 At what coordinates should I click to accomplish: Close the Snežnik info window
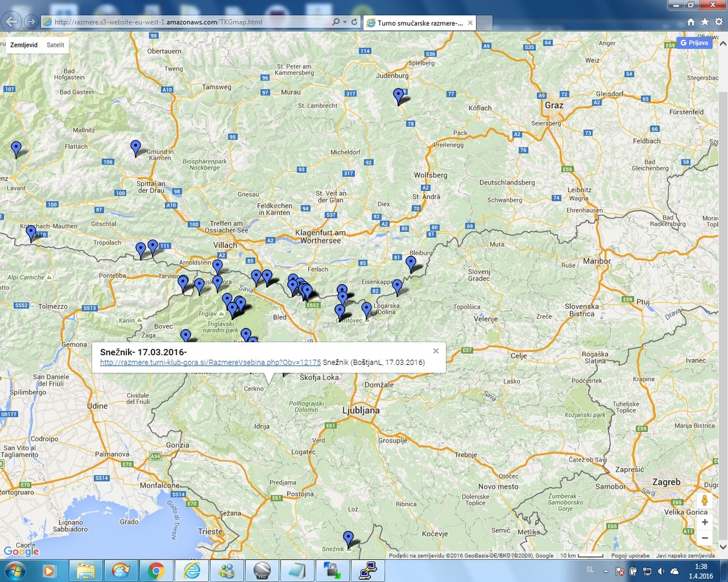click(x=436, y=351)
